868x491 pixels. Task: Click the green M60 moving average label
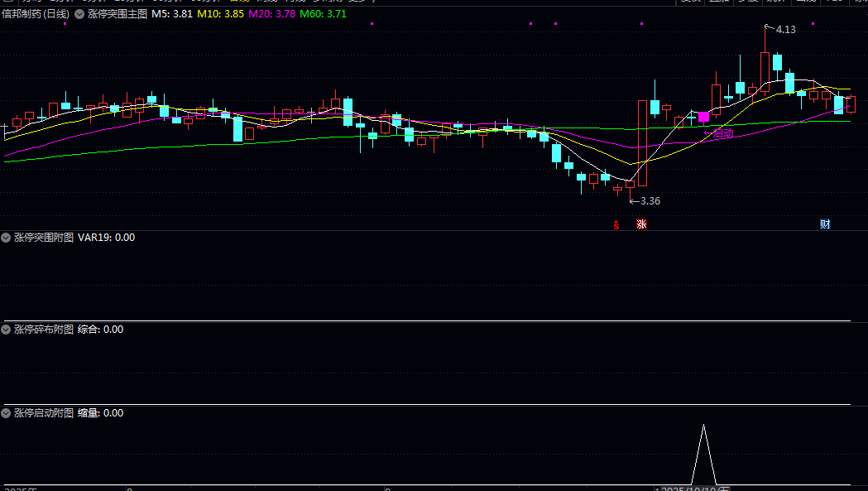coord(324,14)
